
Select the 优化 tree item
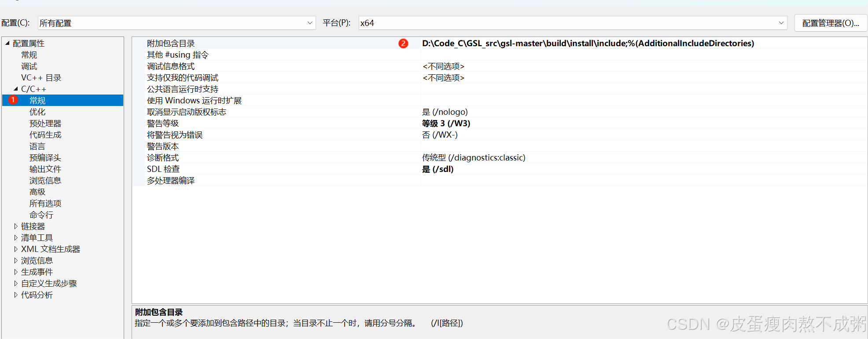pyautogui.click(x=37, y=112)
